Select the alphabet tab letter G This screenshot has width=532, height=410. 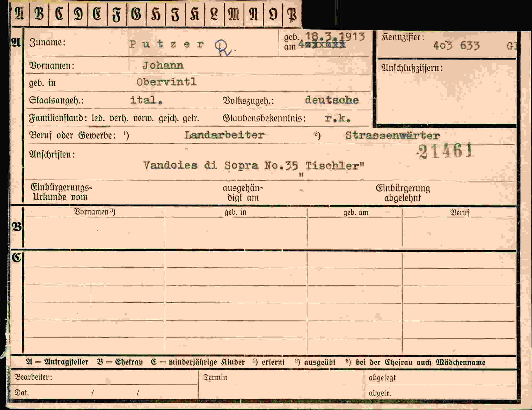(x=136, y=14)
